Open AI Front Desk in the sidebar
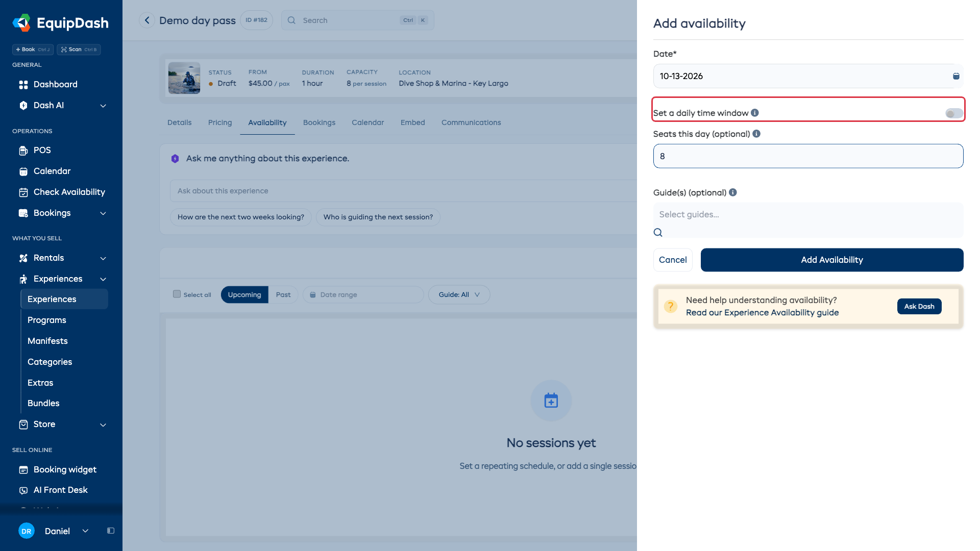The height and width of the screenshot is (551, 980). click(61, 490)
